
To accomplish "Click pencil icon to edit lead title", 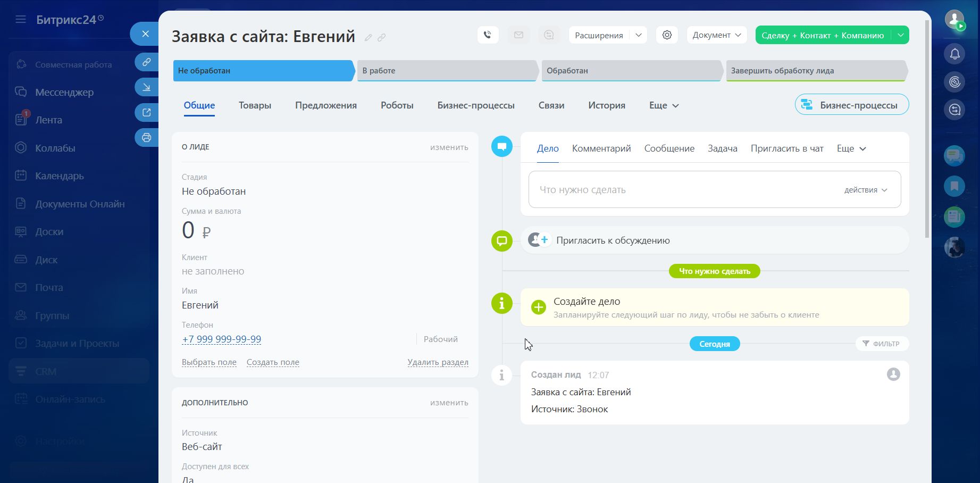I will 368,38.
